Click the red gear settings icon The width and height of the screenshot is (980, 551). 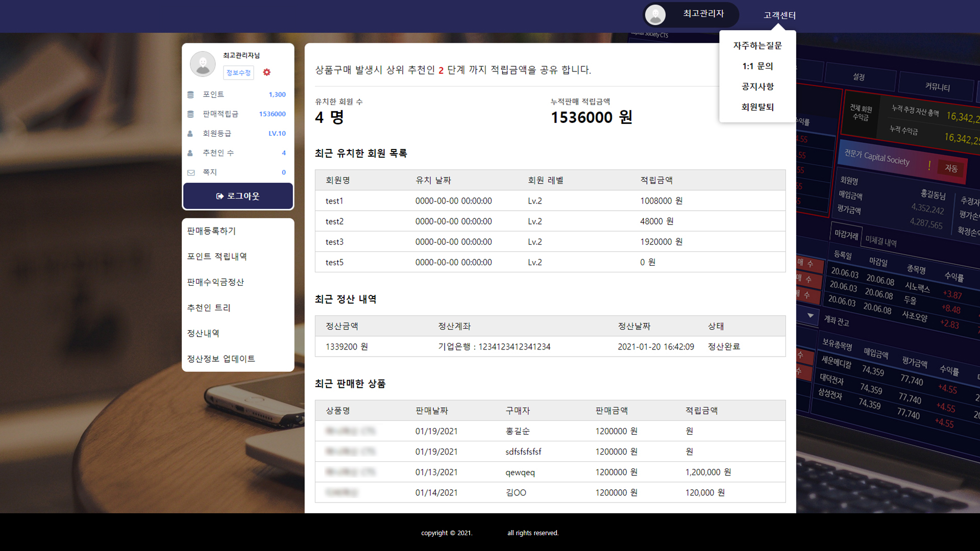coord(266,72)
